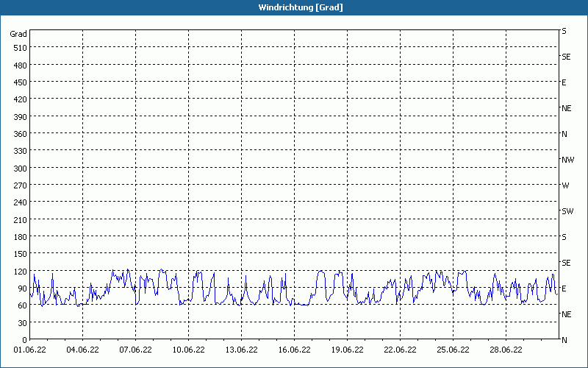Click the chart title 'Windrichtung [Grad]'

tap(301, 7)
